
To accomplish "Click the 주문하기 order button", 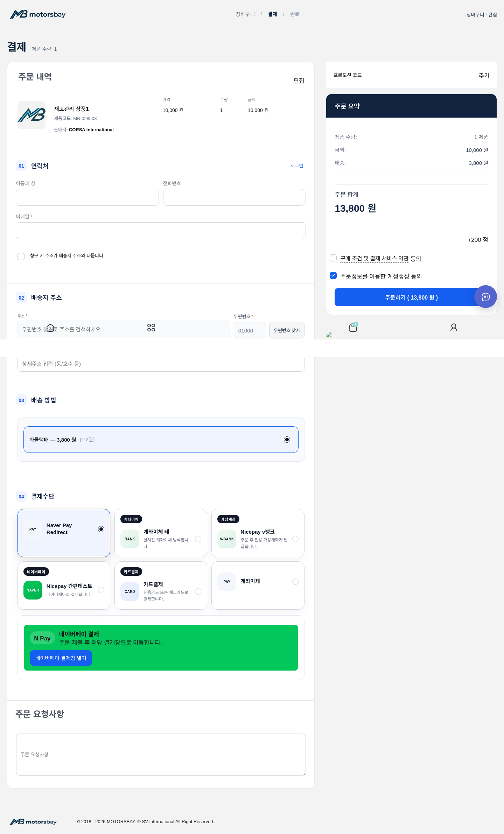I will pos(411,297).
